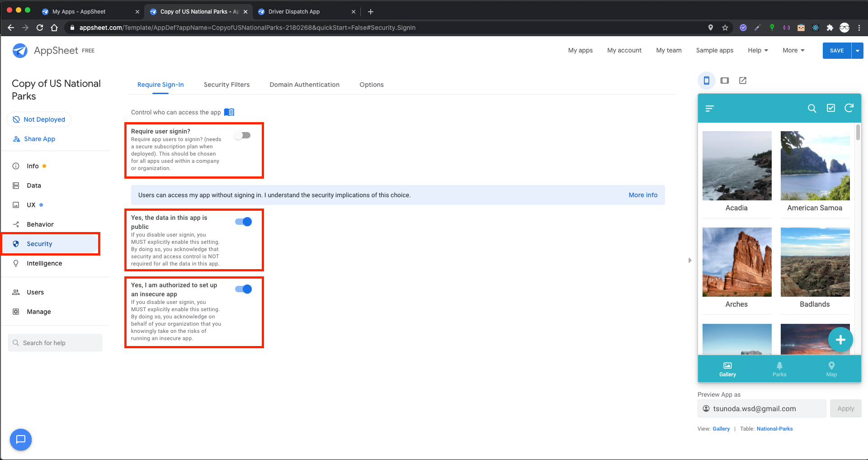Click the Not Deployed status button

[39, 119]
